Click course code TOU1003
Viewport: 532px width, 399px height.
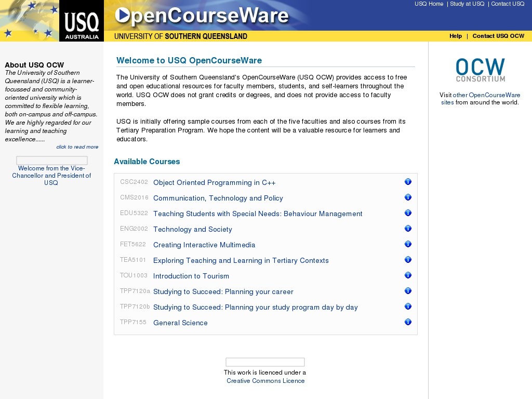pyautogui.click(x=134, y=275)
